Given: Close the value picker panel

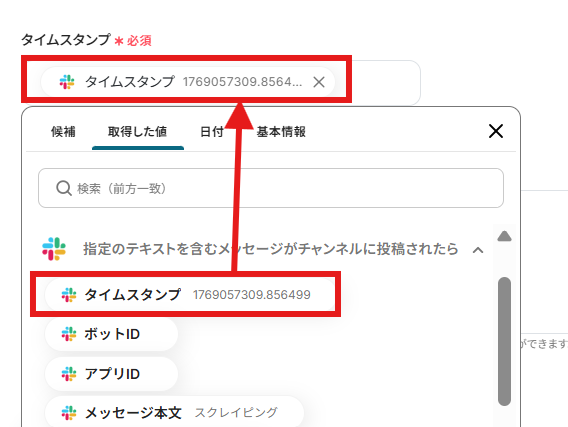Looking at the screenshot, I should pos(496,131).
